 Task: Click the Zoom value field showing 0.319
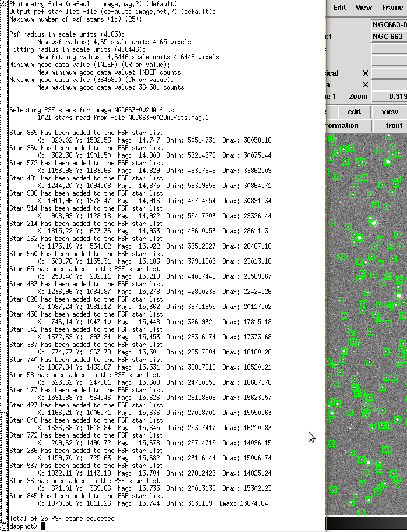[389, 97]
